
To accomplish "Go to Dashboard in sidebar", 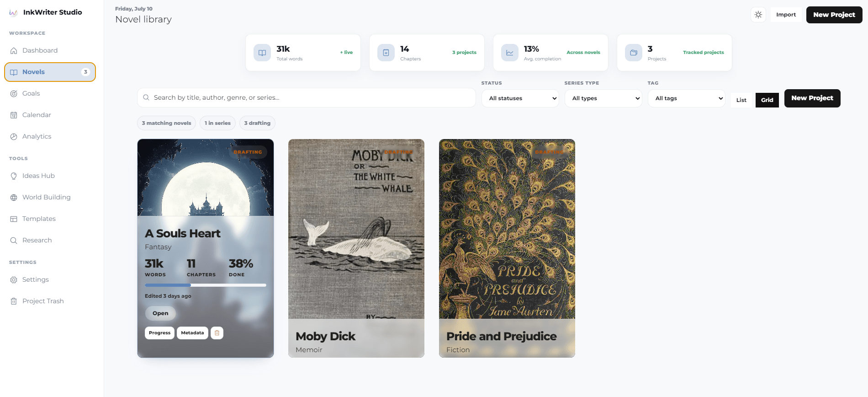I will (50, 51).
